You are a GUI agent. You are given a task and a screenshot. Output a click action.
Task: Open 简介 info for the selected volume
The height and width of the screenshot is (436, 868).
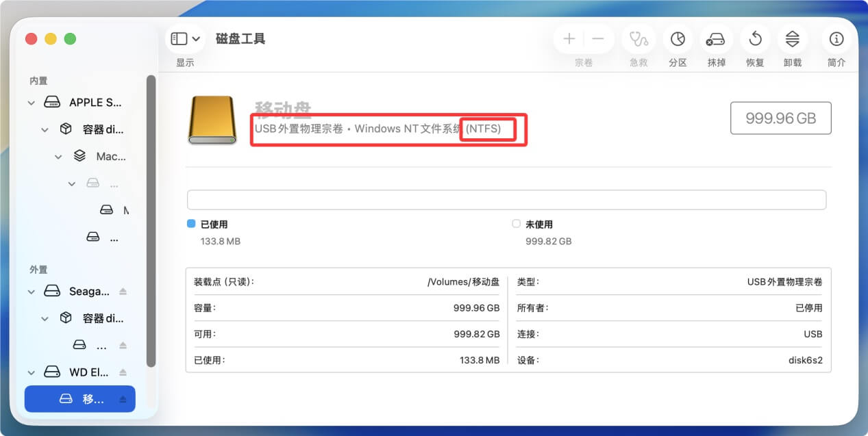point(836,39)
